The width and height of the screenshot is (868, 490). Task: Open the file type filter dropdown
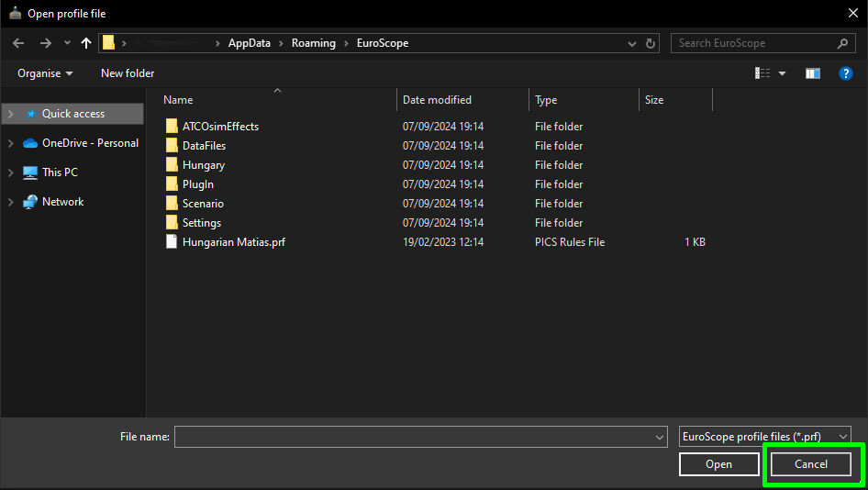764,437
